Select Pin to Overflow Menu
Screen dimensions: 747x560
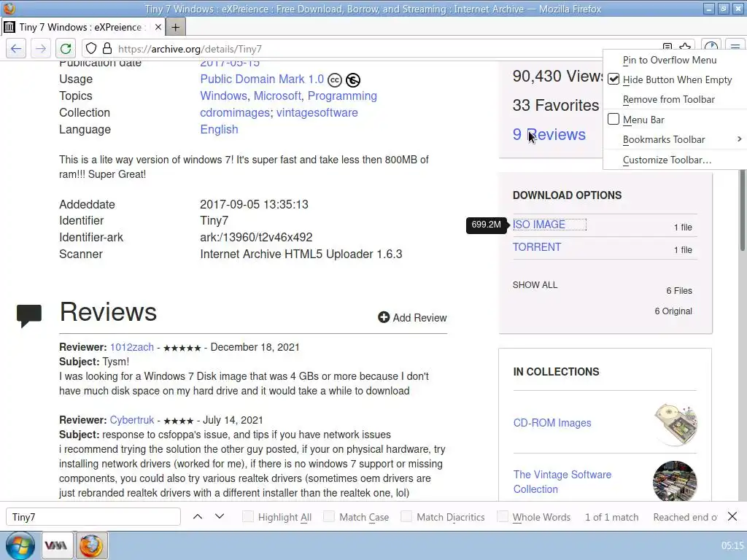pos(675,60)
